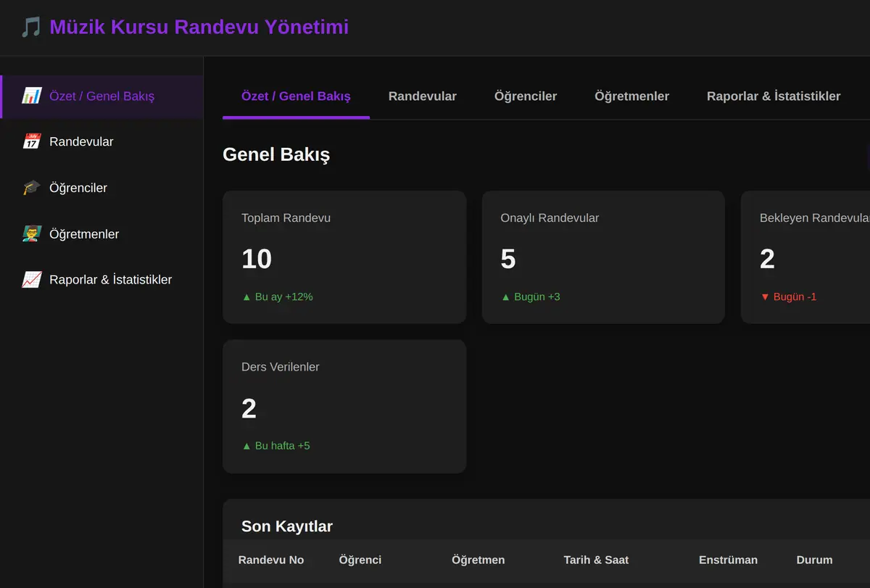Click the Toplam Randevu card label

click(x=286, y=218)
